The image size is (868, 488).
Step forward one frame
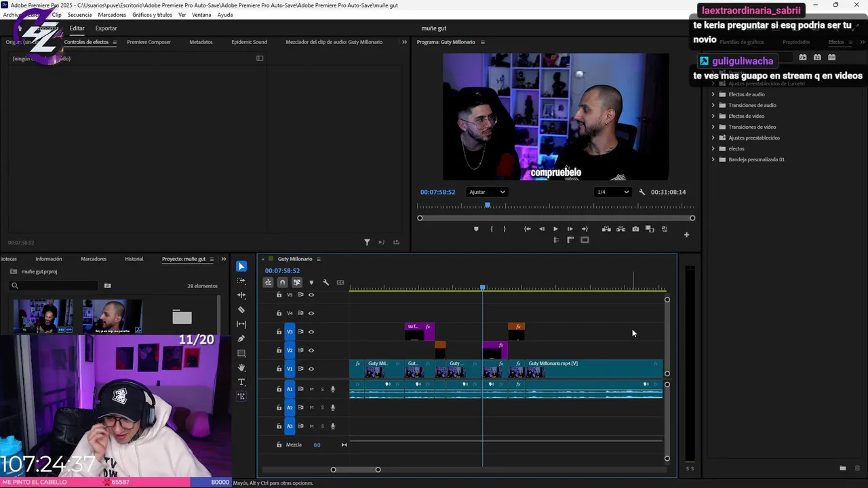(x=570, y=229)
